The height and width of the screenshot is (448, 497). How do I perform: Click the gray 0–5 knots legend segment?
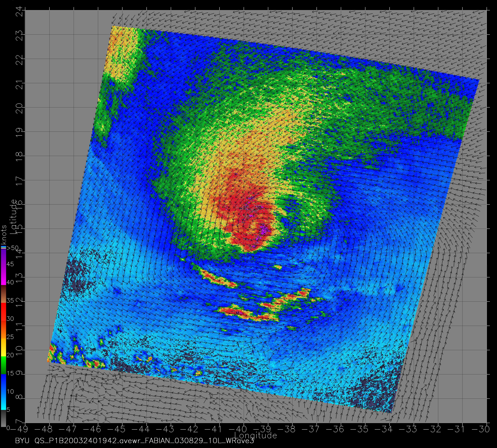coord(3,418)
